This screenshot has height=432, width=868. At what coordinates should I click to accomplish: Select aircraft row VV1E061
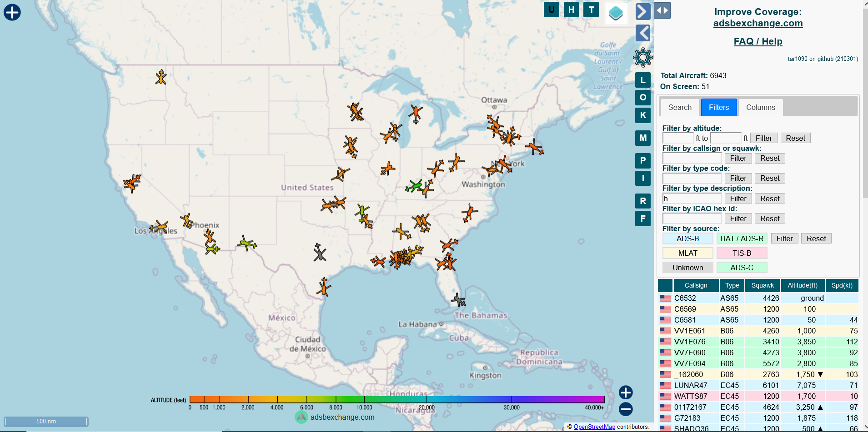758,331
